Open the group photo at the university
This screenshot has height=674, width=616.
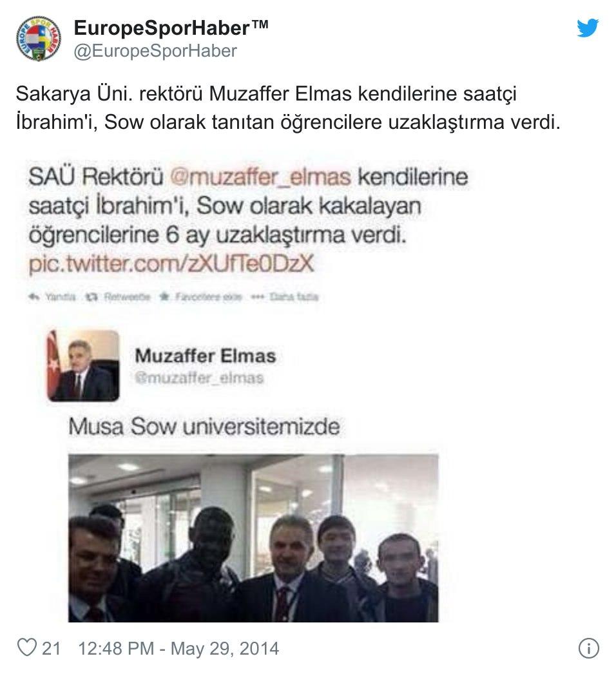[x=253, y=538]
